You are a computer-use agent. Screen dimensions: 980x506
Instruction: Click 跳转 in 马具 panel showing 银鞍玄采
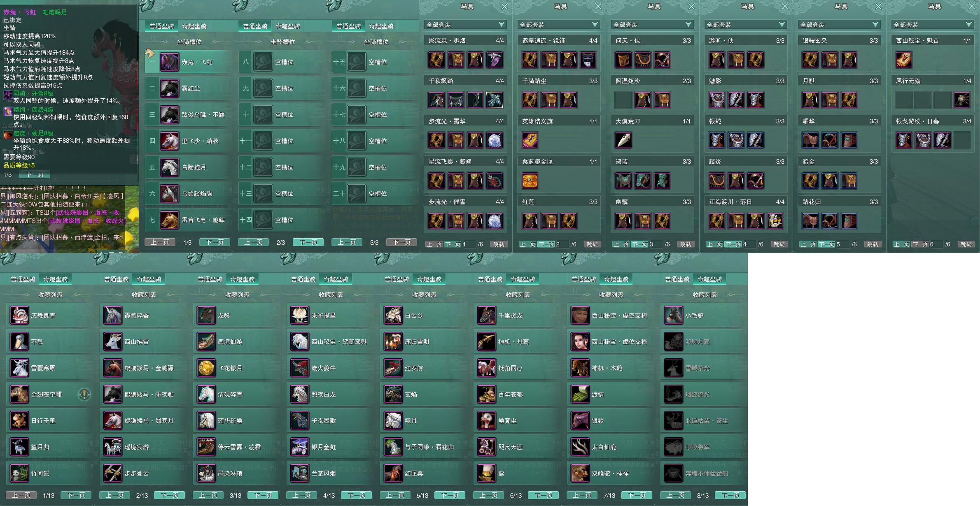[873, 244]
